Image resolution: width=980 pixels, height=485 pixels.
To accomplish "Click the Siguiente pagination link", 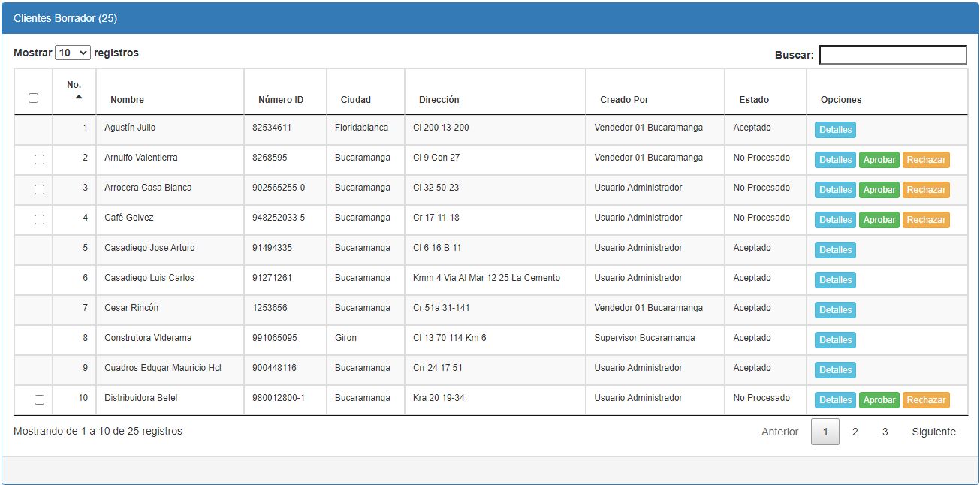I will coord(933,432).
